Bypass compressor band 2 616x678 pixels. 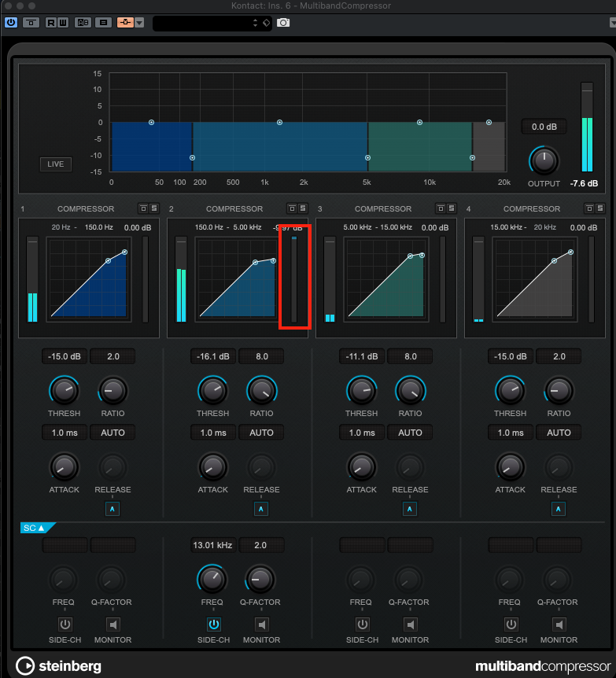292,208
